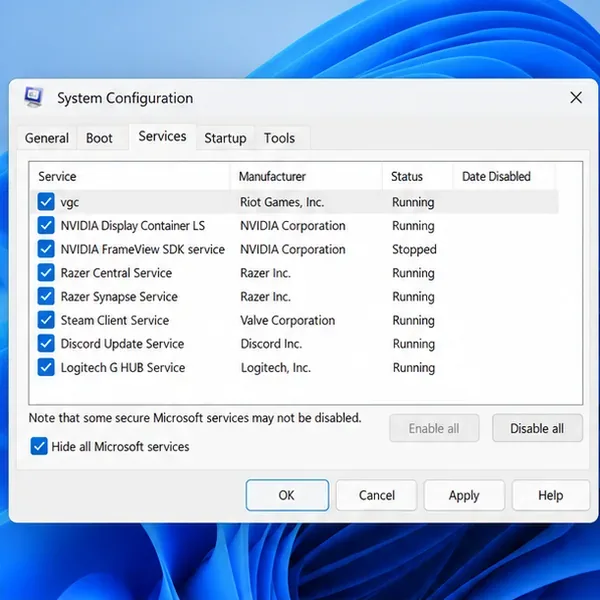Click the Help button
Screen dimensions: 600x600
[x=551, y=495]
